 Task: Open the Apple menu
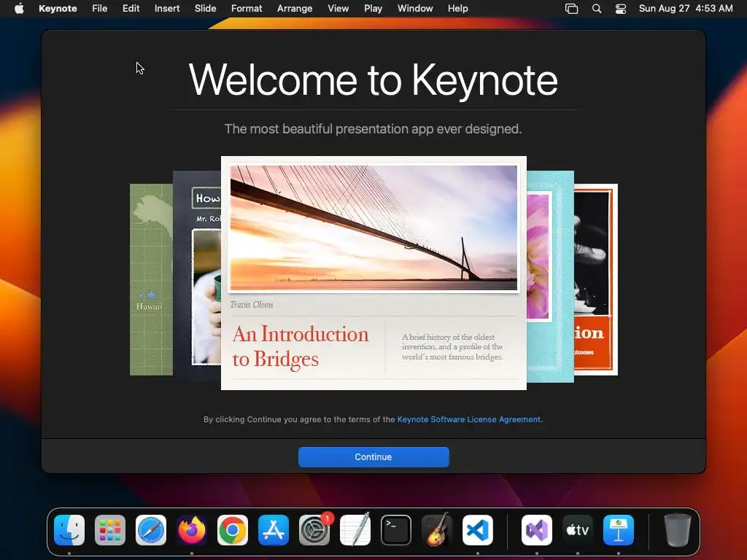tap(19, 9)
